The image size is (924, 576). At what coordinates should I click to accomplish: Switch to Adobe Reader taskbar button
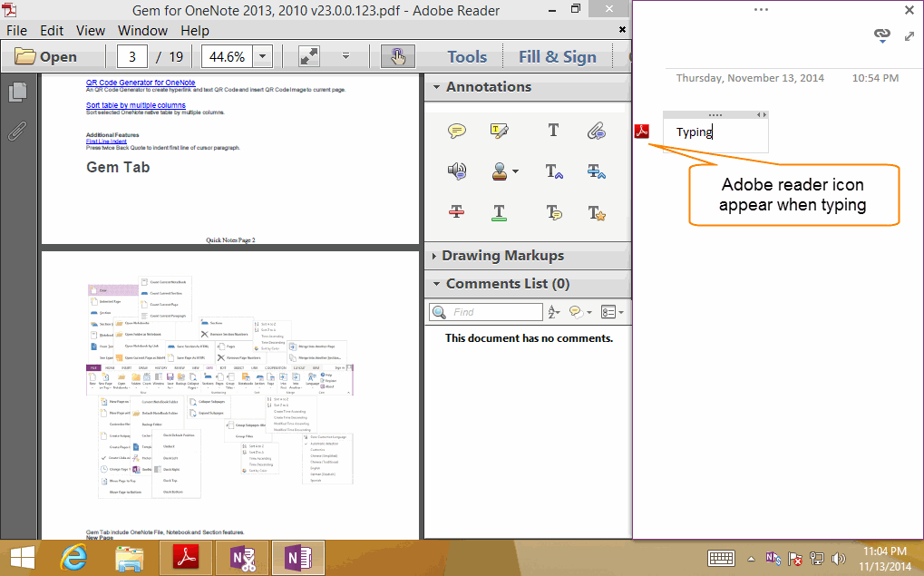tap(186, 558)
